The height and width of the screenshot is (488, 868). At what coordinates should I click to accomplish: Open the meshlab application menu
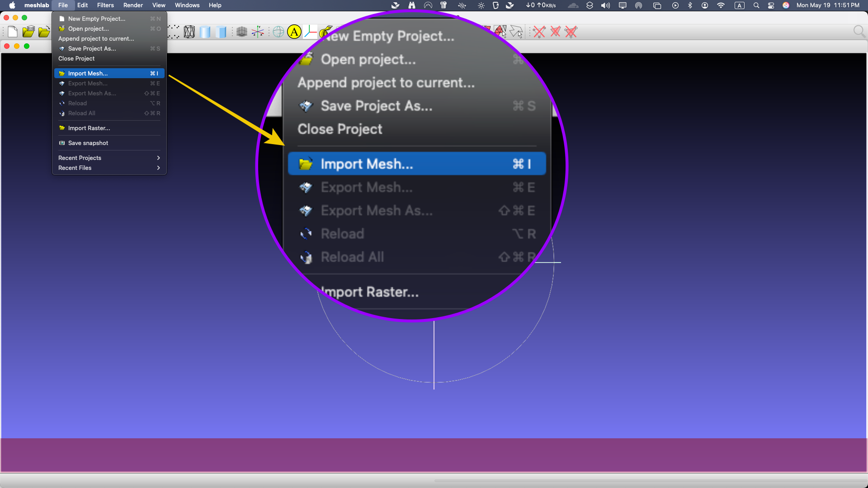(37, 5)
